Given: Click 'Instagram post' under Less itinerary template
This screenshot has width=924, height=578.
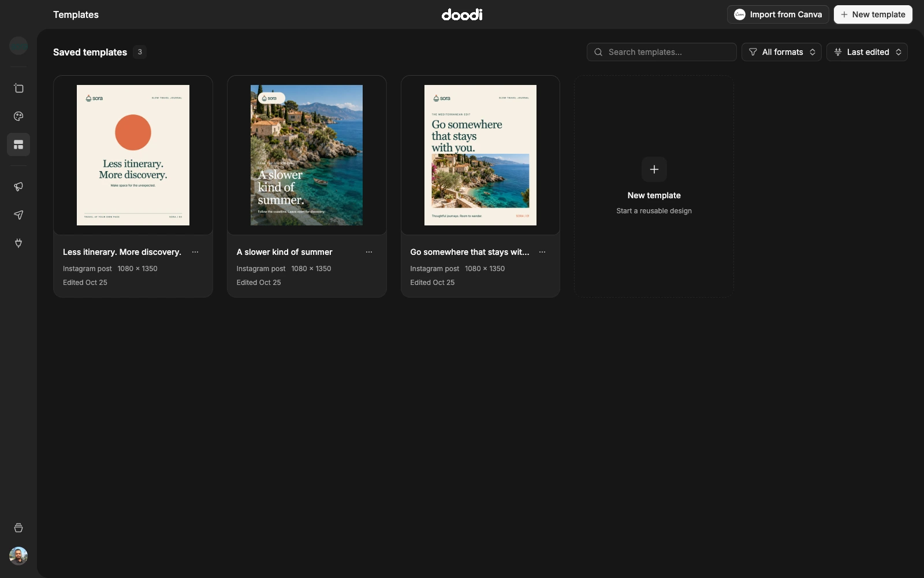Looking at the screenshot, I should pyautogui.click(x=87, y=269).
